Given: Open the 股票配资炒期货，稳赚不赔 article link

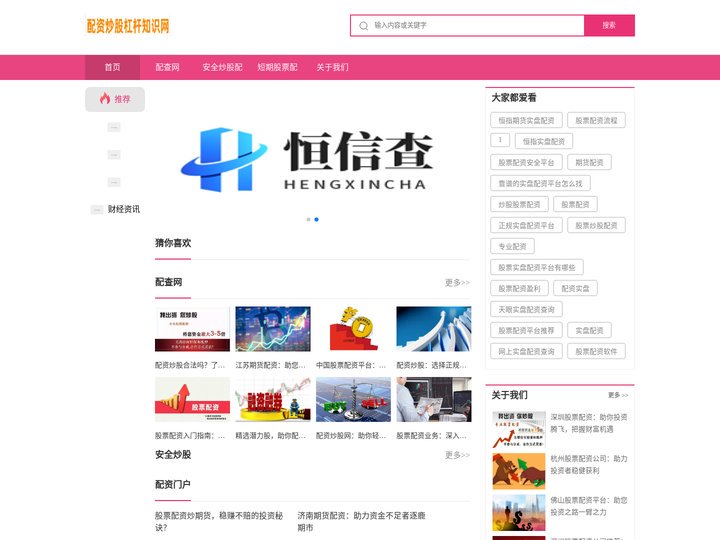Looking at the screenshot, I should coord(219,522).
